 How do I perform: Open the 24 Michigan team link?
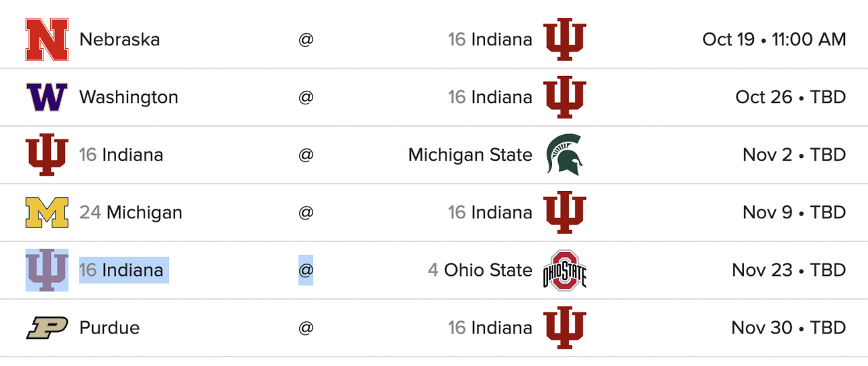click(x=131, y=212)
